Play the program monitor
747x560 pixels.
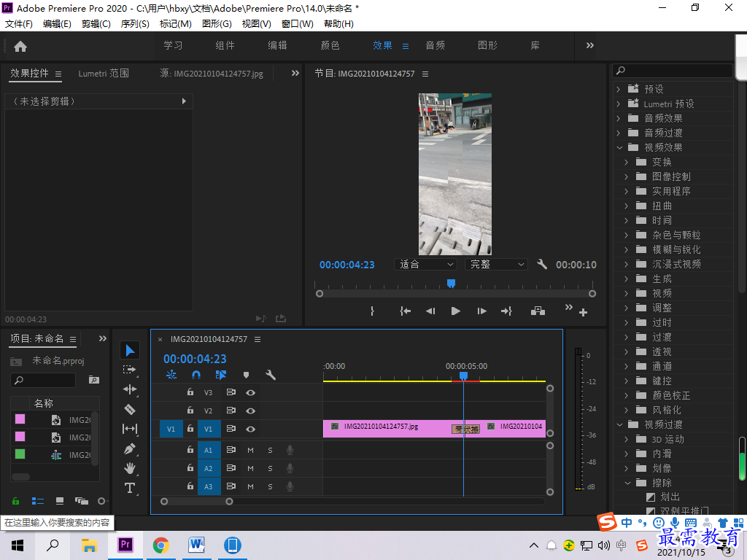[x=455, y=311]
